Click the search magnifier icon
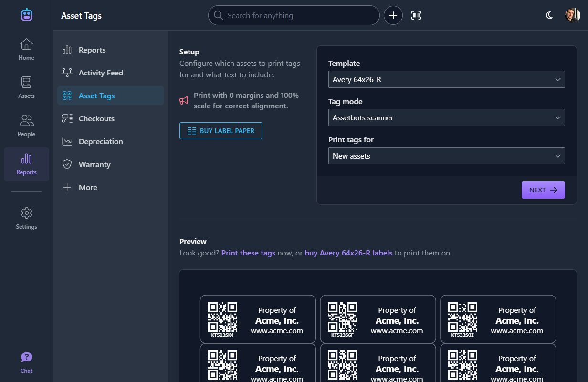The width and height of the screenshot is (588, 382). click(x=219, y=15)
